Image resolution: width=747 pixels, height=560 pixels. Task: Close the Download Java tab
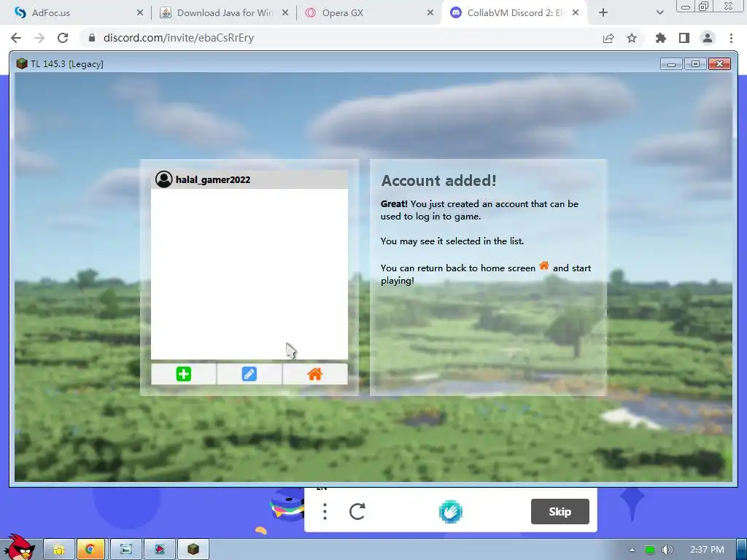coord(285,13)
